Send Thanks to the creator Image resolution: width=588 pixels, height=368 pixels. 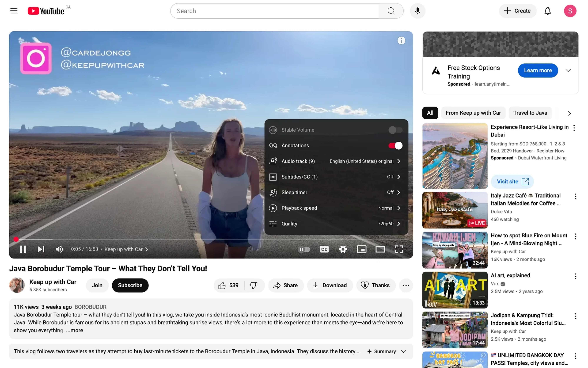coord(376,285)
